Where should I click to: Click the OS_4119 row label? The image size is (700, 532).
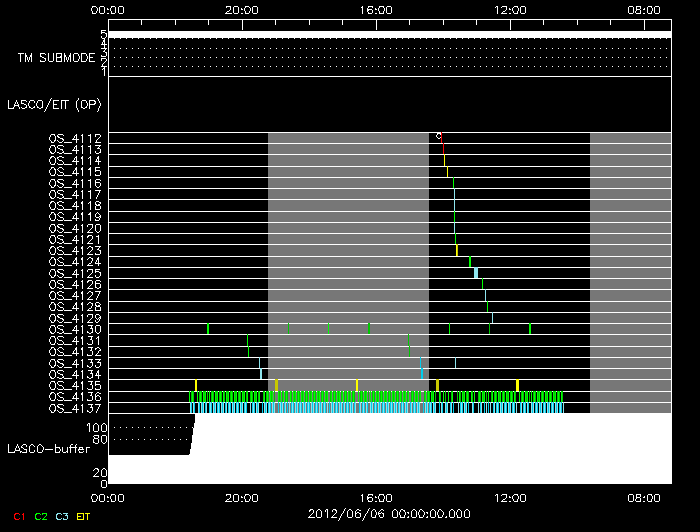point(75,217)
